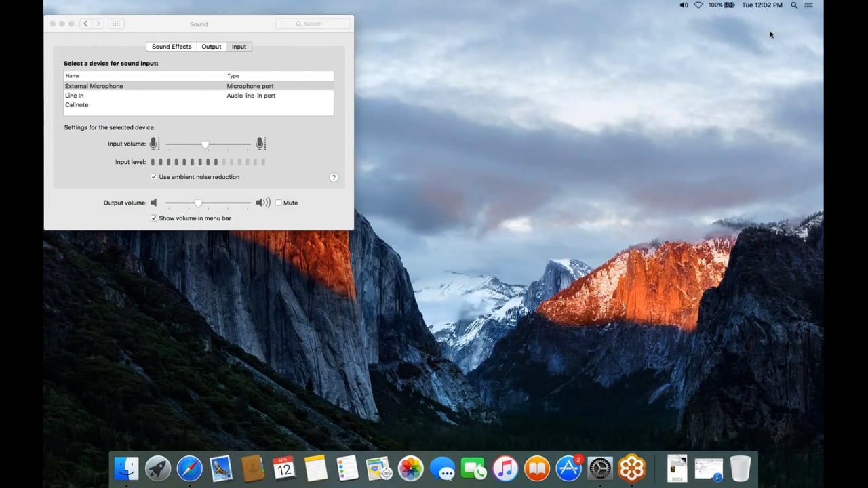Click the Name column header
Viewport: 868px width, 488px height.
click(144, 76)
